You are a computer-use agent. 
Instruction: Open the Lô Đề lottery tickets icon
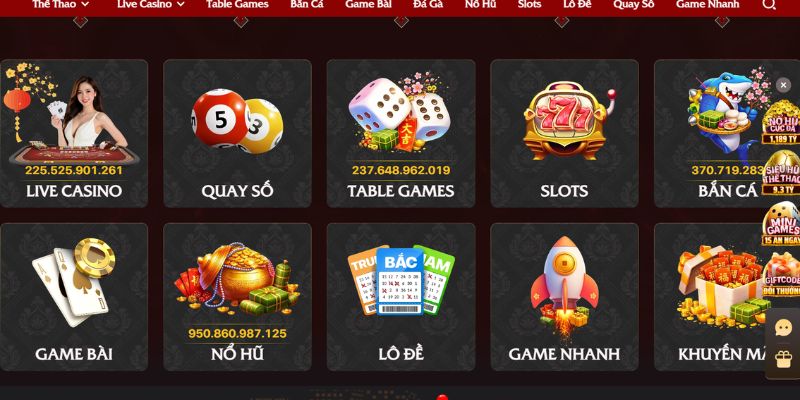tap(401, 280)
